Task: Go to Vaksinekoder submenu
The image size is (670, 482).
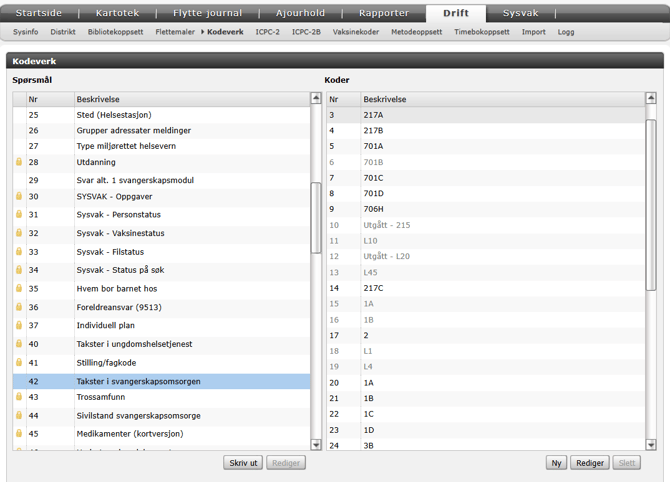Action: click(x=355, y=32)
